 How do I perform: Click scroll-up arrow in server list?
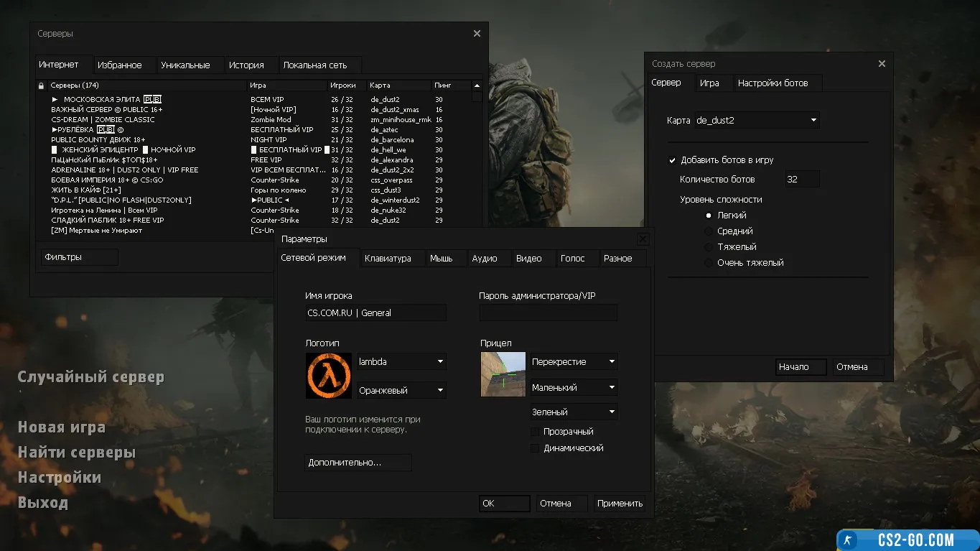pyautogui.click(x=477, y=85)
